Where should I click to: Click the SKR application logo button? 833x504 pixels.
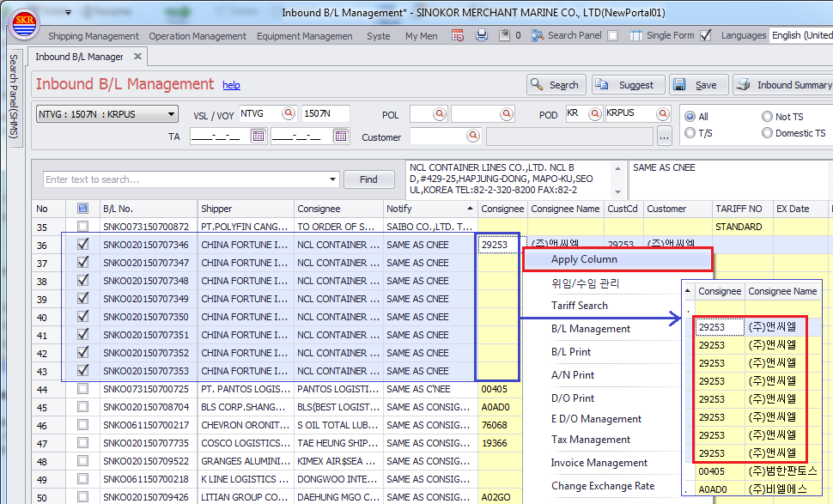tap(22, 25)
